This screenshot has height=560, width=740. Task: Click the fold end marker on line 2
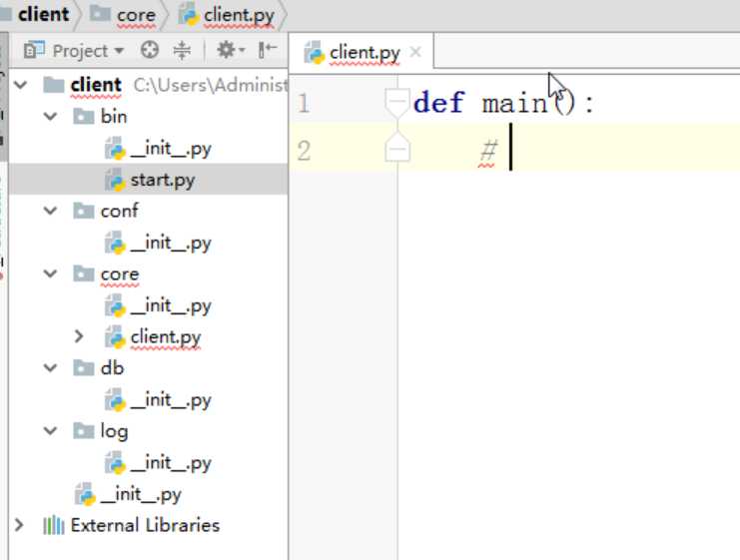coord(397,149)
